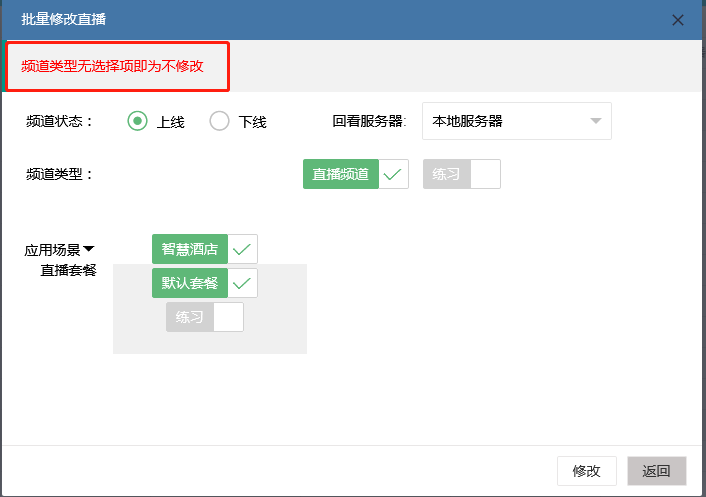This screenshot has height=497, width=706.
Task: Click the gray 练习 tag under 直播套餐
Action: [190, 317]
